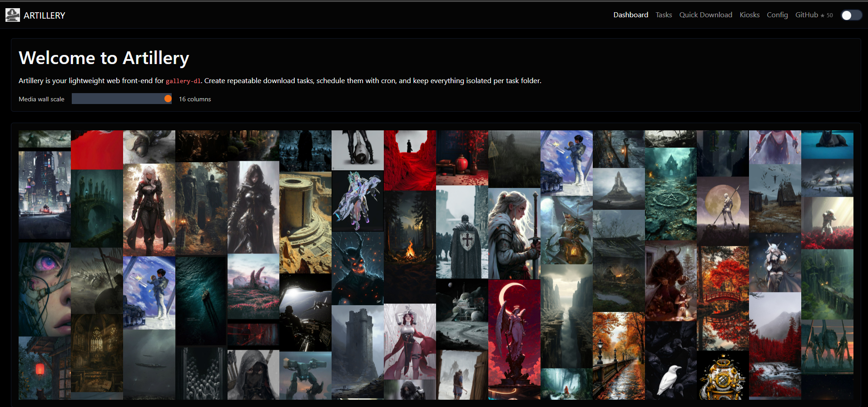This screenshot has height=407, width=868.
Task: Open the white-haired horned girl thumbnail
Action: click(x=775, y=262)
